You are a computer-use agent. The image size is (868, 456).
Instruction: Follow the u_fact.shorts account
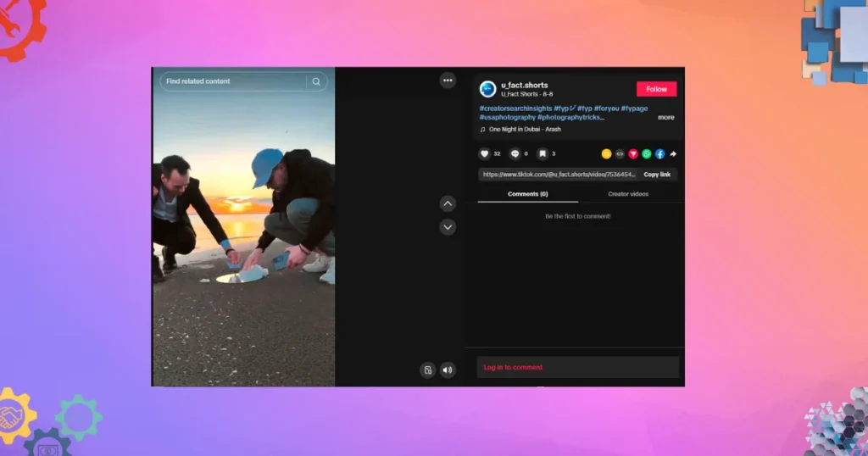point(656,89)
